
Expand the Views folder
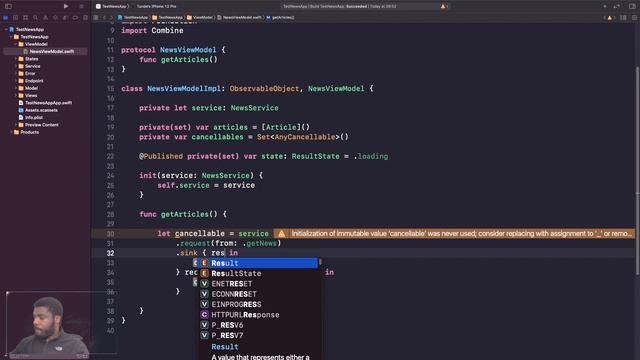click(x=16, y=96)
